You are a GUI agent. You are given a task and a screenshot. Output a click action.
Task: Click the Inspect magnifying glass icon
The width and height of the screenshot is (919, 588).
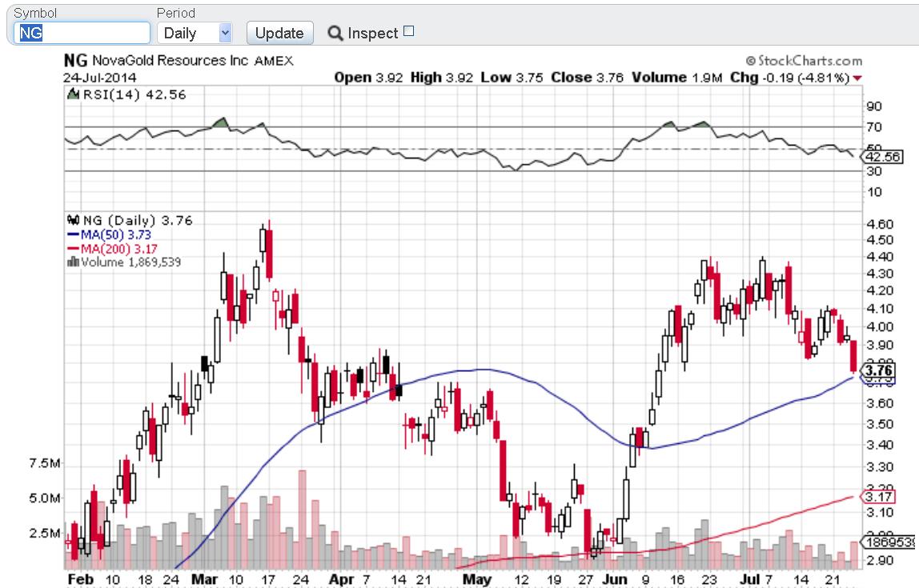pyautogui.click(x=336, y=34)
